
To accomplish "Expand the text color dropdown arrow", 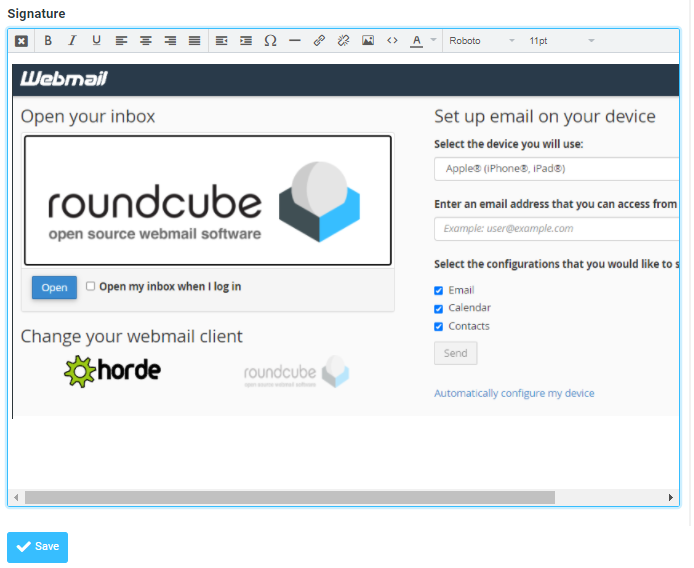I will [x=433, y=41].
